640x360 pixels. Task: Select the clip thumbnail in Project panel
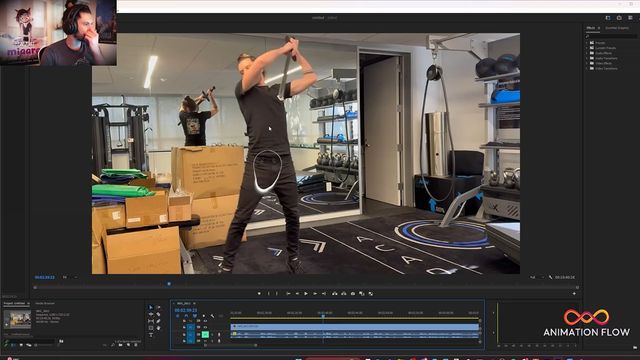tap(17, 319)
